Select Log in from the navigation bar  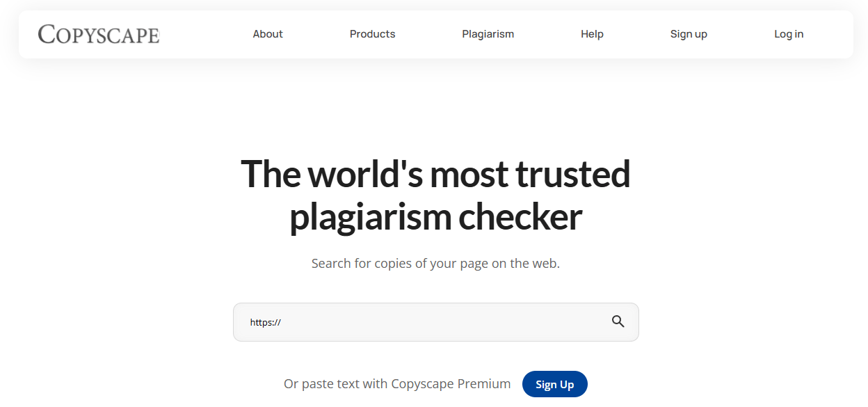(x=789, y=34)
